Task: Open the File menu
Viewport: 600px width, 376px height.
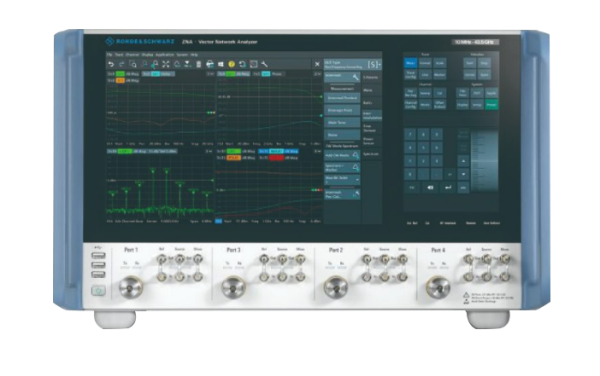Action: [109, 55]
